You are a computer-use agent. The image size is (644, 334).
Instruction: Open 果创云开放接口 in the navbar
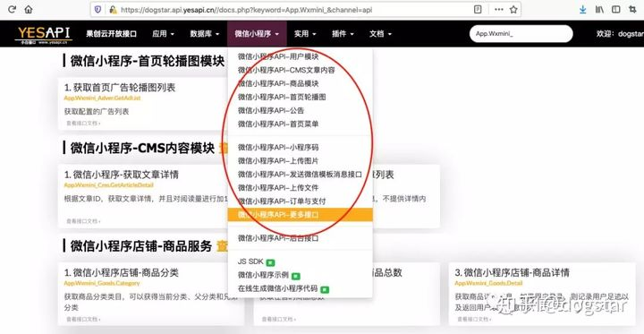(x=111, y=34)
